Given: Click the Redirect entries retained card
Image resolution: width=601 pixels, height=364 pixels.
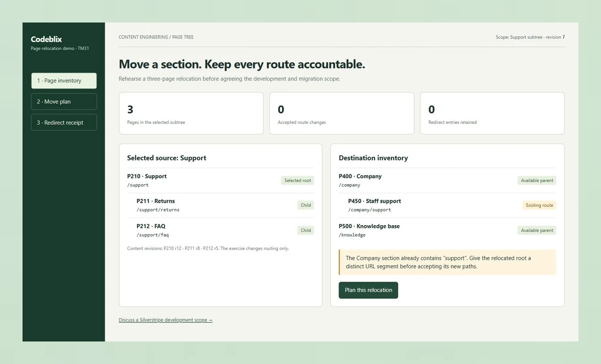Looking at the screenshot, I should click(492, 114).
